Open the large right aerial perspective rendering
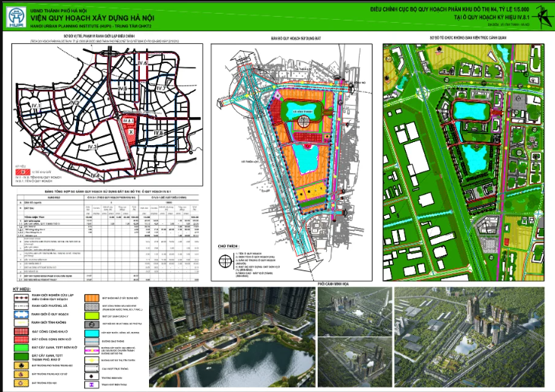This screenshot has height=392, width=555. pyautogui.click(x=469, y=337)
